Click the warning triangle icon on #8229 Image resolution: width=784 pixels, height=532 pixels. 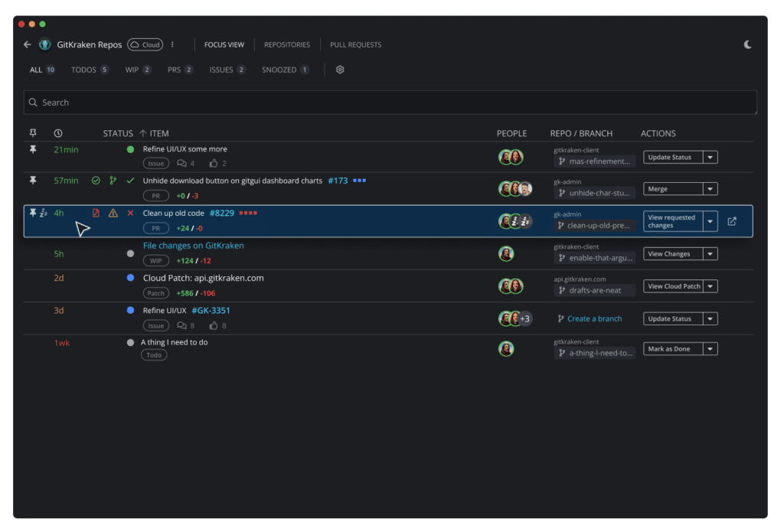113,213
